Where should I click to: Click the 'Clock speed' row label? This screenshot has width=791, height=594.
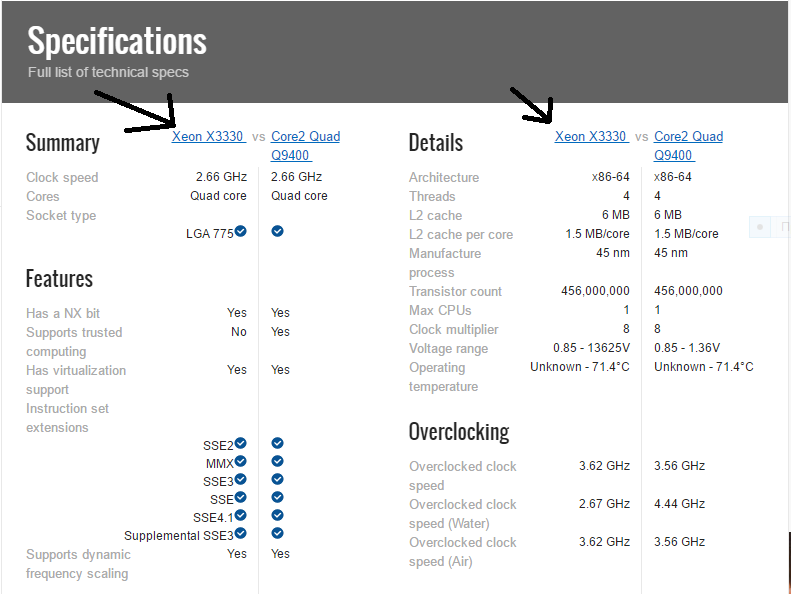pos(62,178)
